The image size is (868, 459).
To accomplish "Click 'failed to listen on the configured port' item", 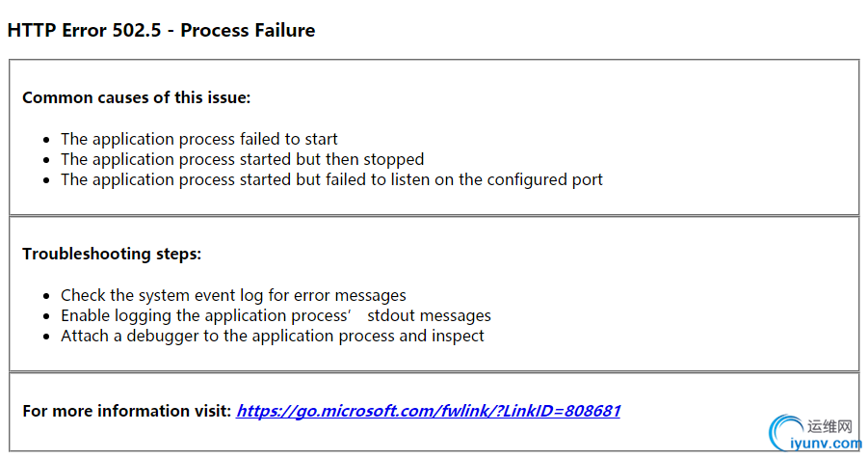I will (331, 179).
